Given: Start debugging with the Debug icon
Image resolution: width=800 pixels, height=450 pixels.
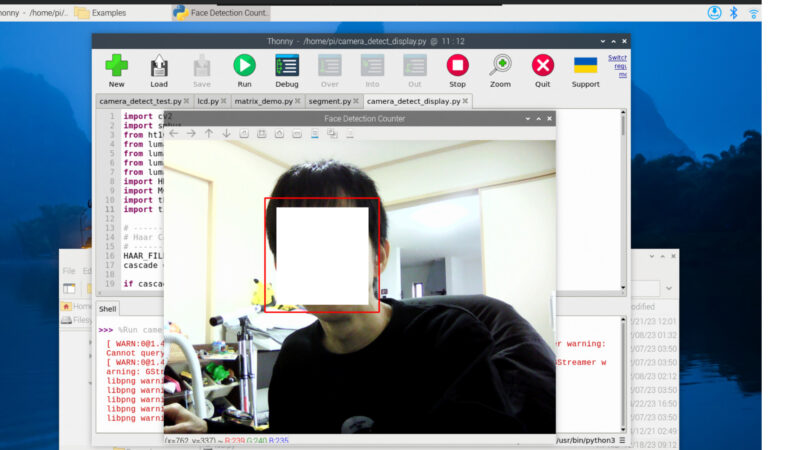Looking at the screenshot, I should click(x=287, y=67).
